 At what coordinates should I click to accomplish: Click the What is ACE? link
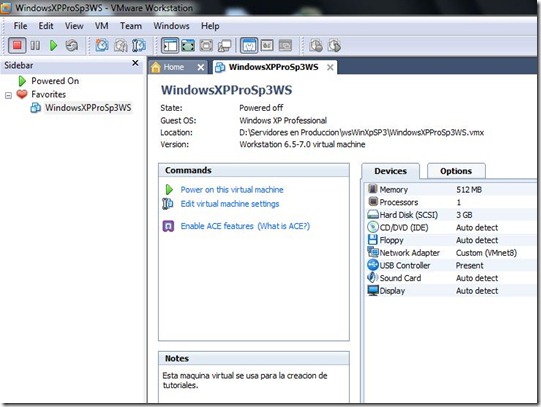[x=284, y=226]
